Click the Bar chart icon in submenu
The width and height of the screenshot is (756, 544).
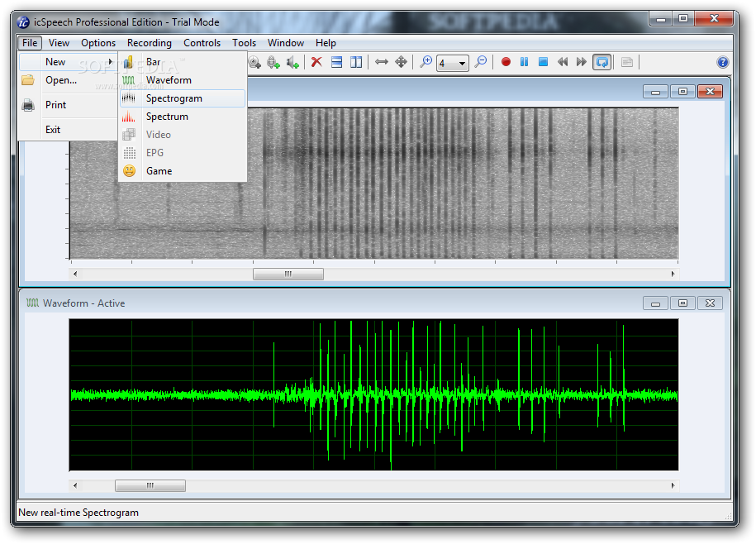coord(128,62)
